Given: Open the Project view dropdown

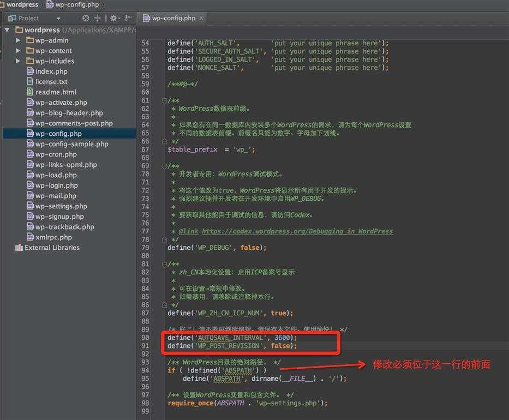Looking at the screenshot, I should (x=58, y=19).
